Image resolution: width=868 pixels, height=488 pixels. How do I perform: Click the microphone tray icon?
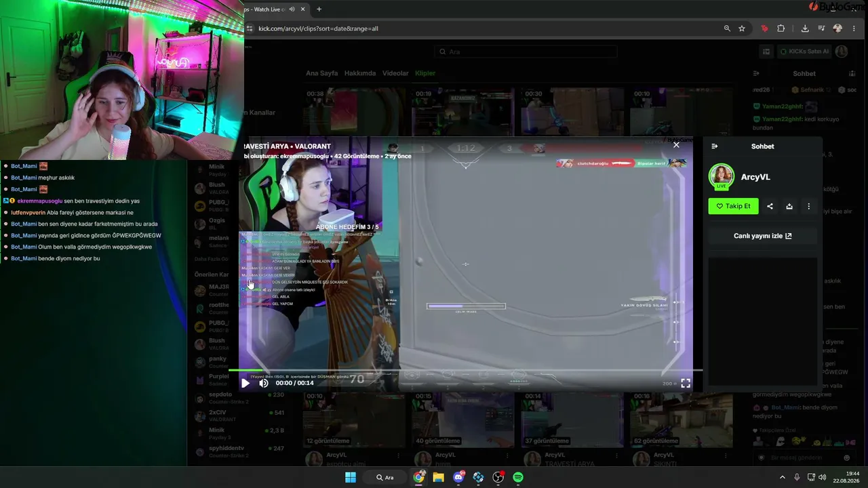coord(797,477)
